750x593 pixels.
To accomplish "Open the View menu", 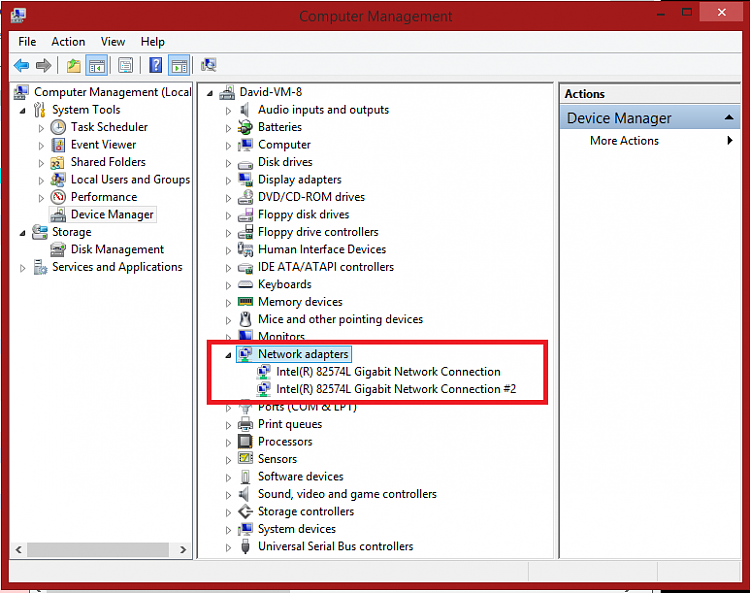I will tap(113, 42).
